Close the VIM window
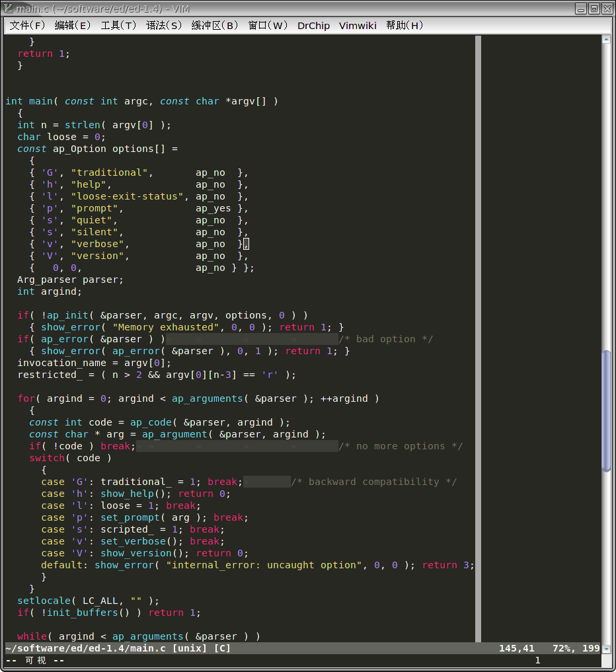616x672 pixels. (607, 9)
